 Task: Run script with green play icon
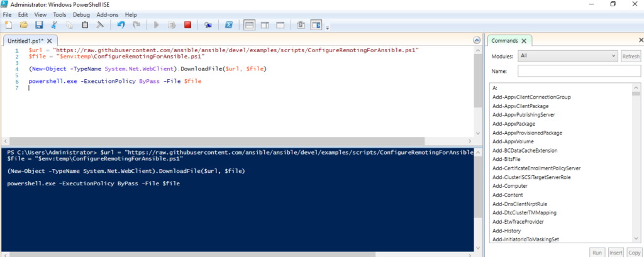157,25
